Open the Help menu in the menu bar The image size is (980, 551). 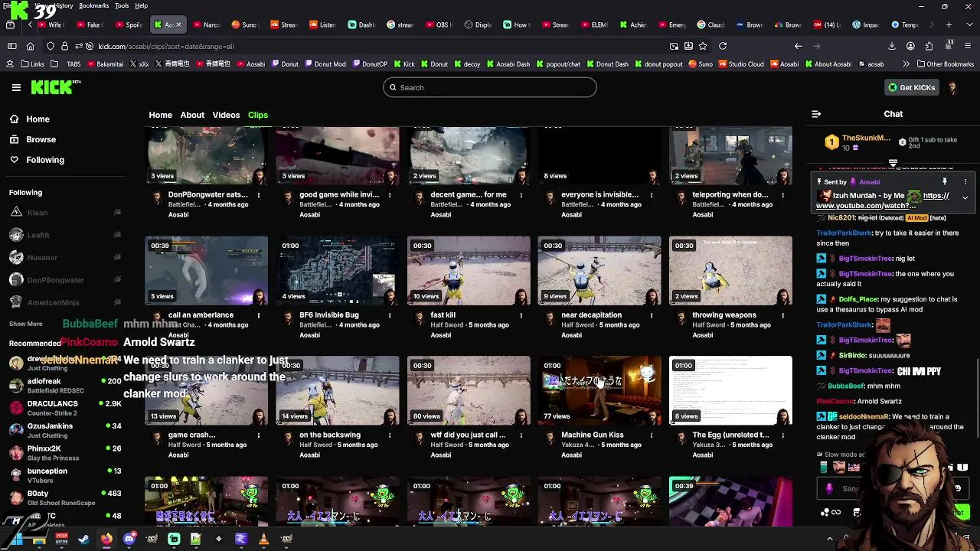[x=141, y=5]
